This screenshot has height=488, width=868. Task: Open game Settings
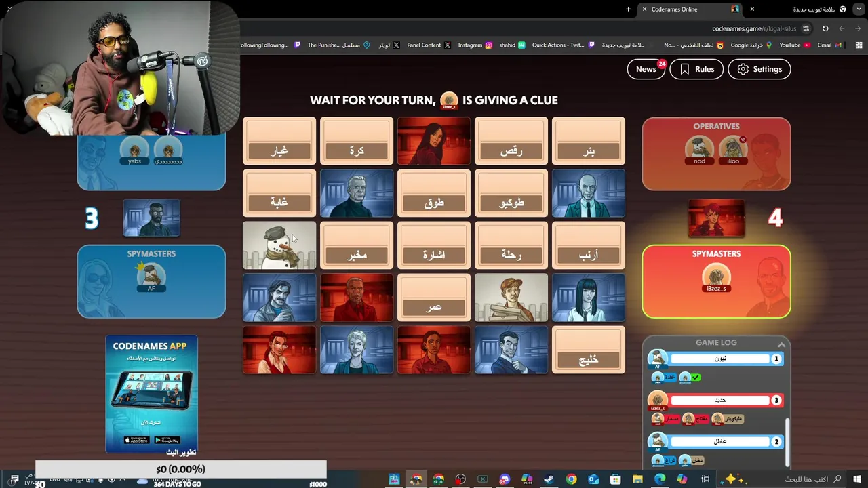[x=759, y=69]
